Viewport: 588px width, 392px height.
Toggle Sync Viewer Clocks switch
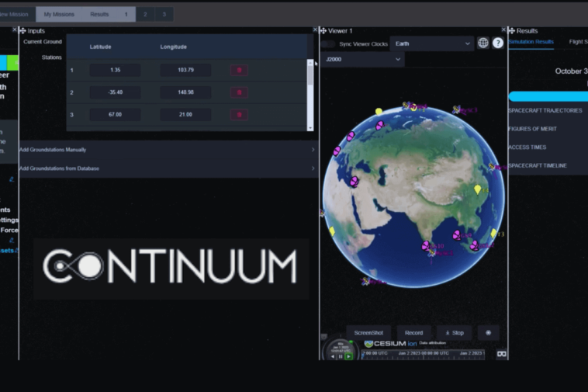(329, 43)
